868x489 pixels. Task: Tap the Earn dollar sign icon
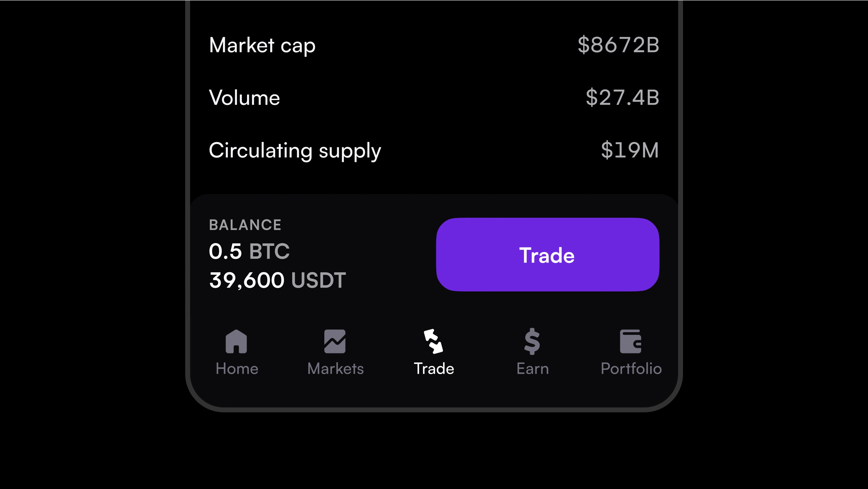(532, 341)
